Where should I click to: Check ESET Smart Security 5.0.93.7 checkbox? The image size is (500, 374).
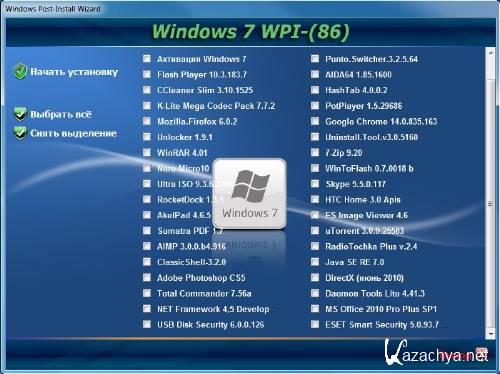point(315,324)
